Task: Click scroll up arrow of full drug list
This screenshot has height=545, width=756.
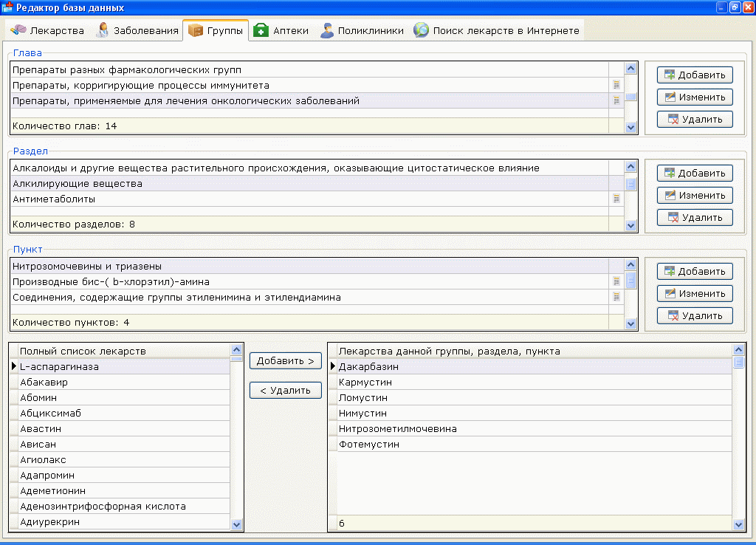Action: (236, 349)
